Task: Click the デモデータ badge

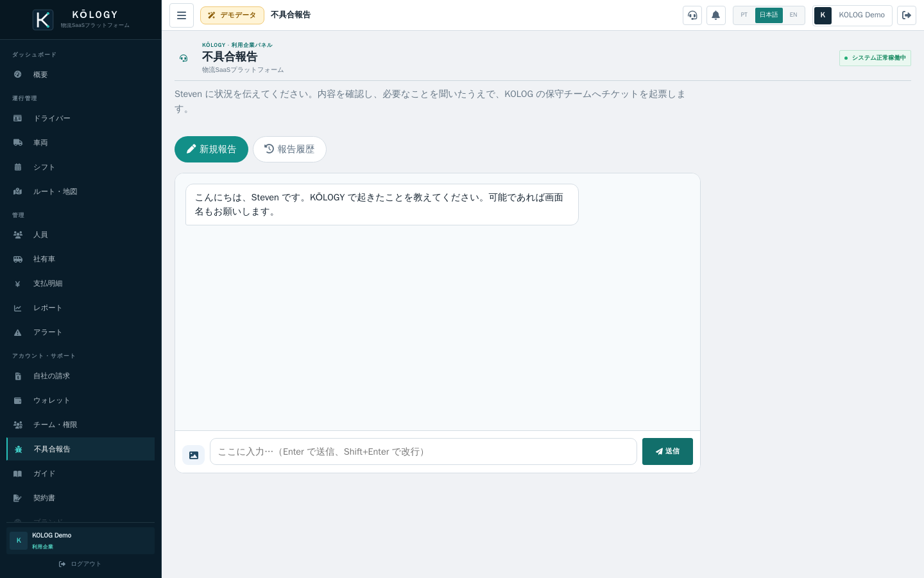Action: pos(232,15)
